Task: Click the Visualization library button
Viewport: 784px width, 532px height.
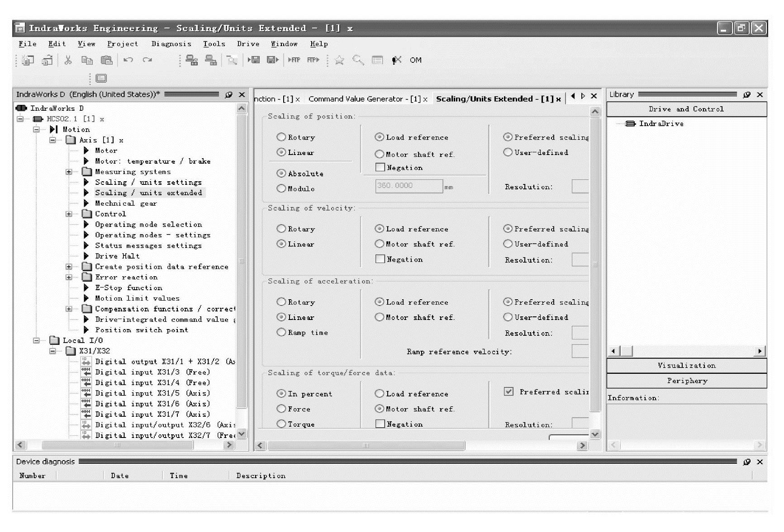Action: coord(686,365)
